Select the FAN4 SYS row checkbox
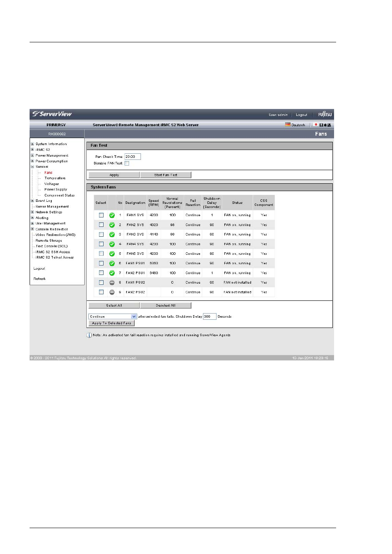Image resolution: width=392 pixels, height=554 pixels. [101, 244]
